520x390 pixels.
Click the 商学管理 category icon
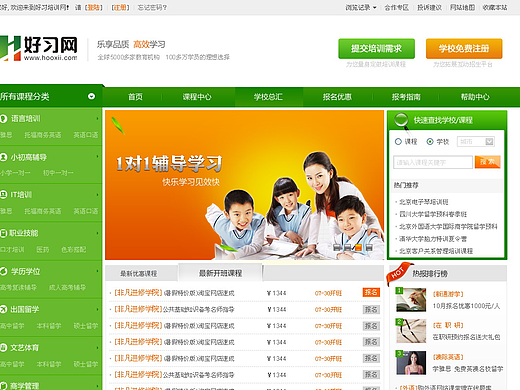pos(3,386)
